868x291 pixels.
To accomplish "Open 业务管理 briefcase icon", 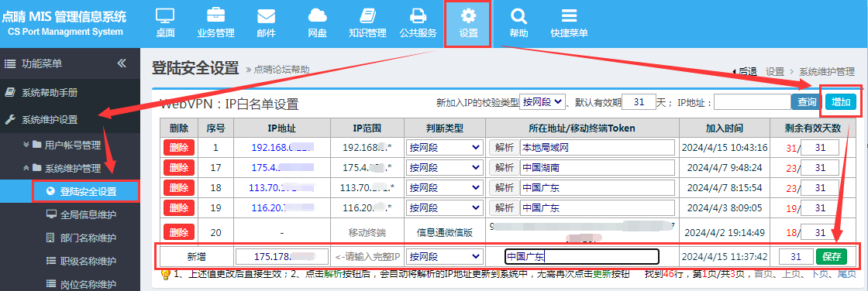I will 216,15.
